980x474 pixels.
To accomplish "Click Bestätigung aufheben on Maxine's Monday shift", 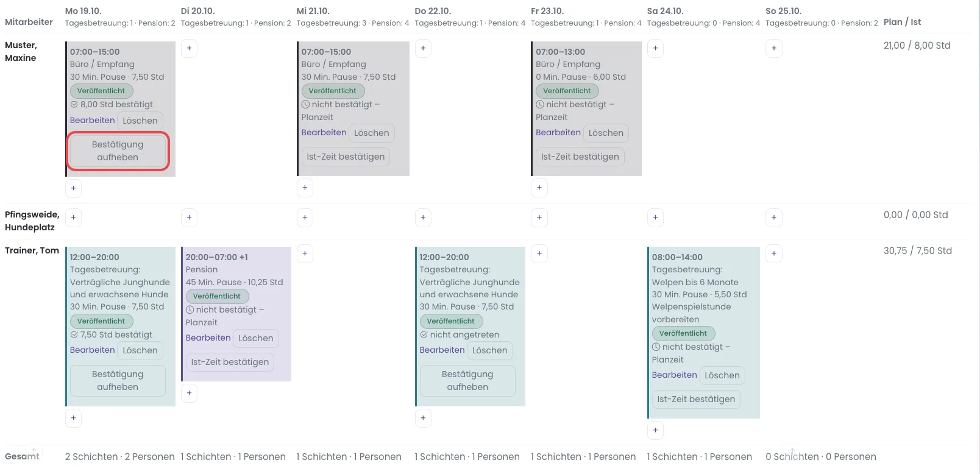I will click(118, 151).
